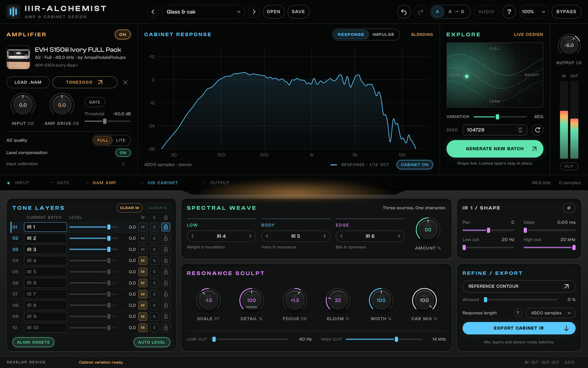
Task: Open the Reference Contour selector
Action: pyautogui.click(x=519, y=286)
